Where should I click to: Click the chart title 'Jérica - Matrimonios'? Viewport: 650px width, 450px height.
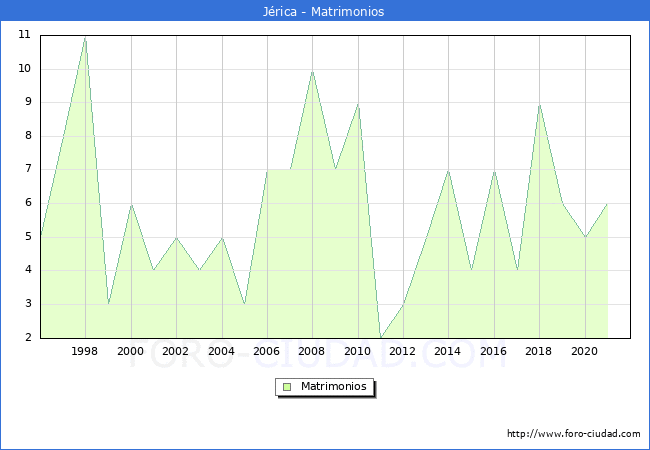(323, 11)
